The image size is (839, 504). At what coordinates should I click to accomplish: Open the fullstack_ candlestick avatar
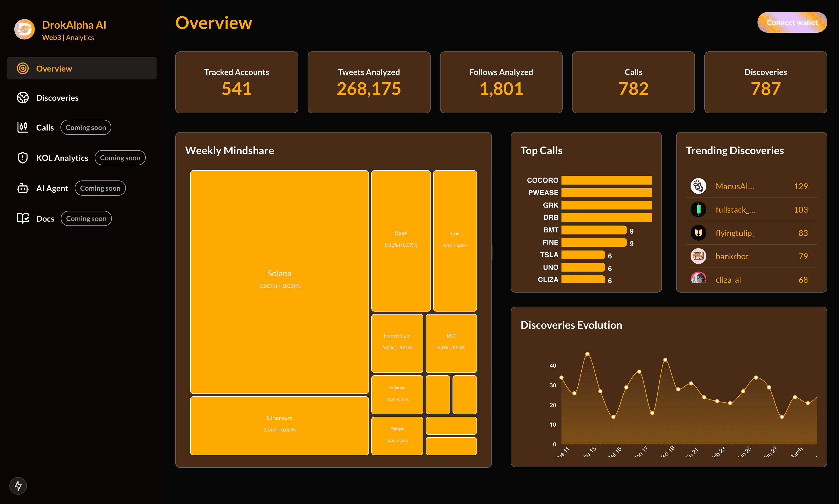tap(698, 210)
